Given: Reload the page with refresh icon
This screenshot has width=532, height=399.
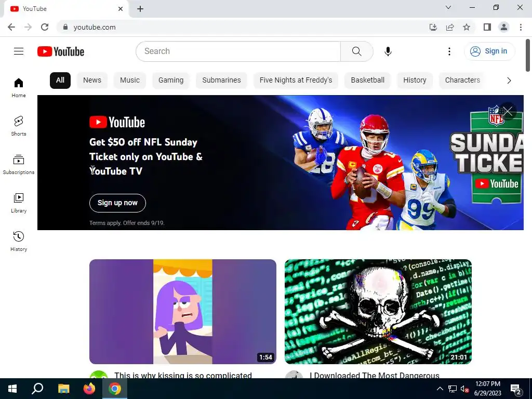Looking at the screenshot, I should pos(45,27).
